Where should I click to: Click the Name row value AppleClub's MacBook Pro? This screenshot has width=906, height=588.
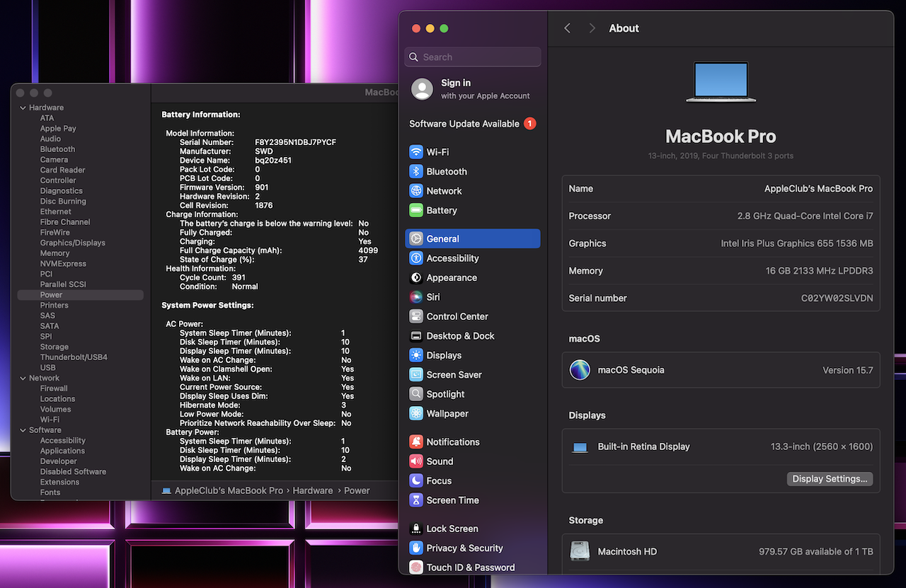click(818, 189)
